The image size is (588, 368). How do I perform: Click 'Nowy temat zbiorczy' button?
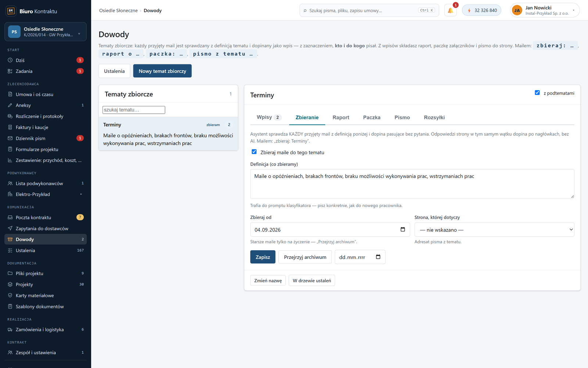[162, 71]
